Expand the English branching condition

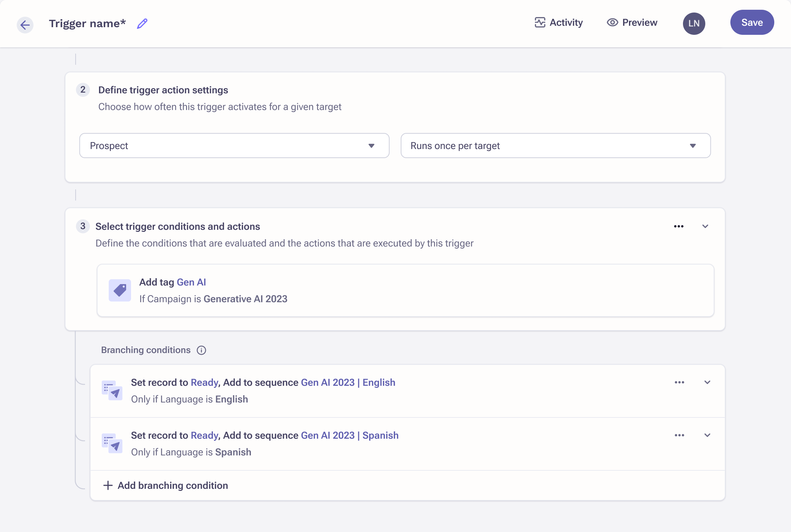click(707, 382)
